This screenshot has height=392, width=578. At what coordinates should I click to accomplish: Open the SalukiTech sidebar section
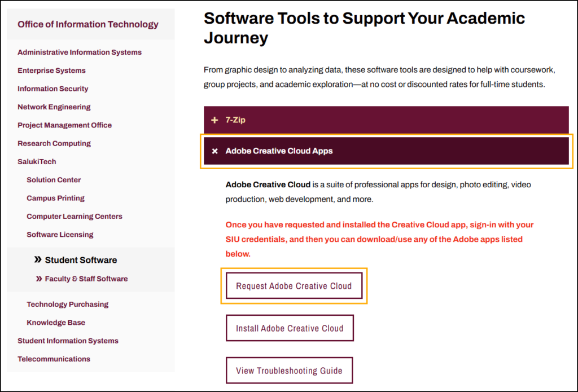tap(37, 162)
